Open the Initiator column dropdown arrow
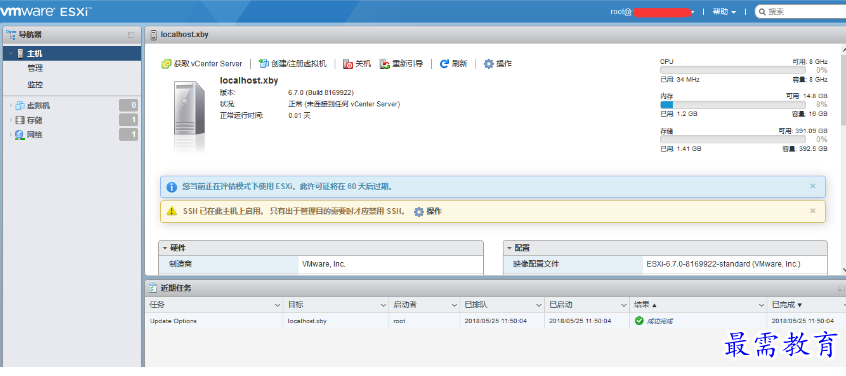 [453, 305]
